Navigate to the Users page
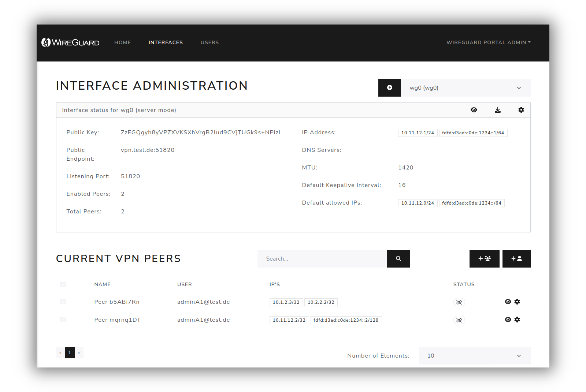Image resolution: width=586 pixels, height=392 pixels. pos(209,42)
